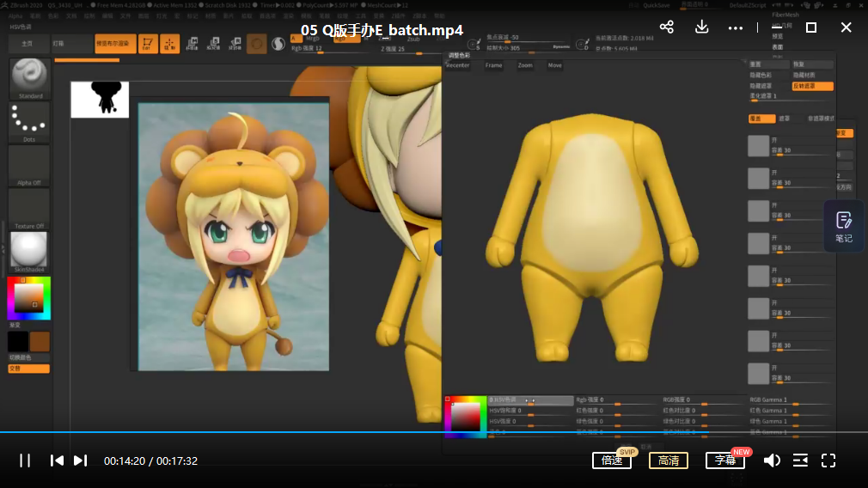Screen dimensions: 868x488
Task: Adjust the 红色对比度 red contrast slider
Action: (x=703, y=411)
